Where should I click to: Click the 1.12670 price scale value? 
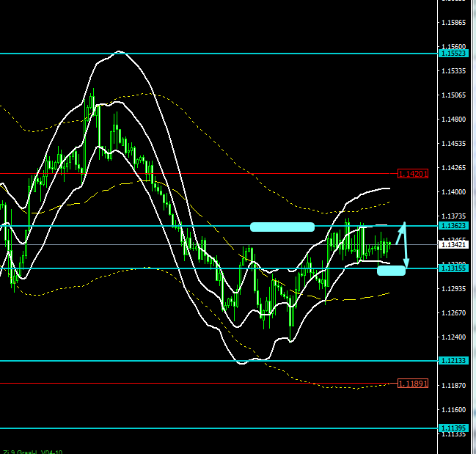tap(455, 313)
